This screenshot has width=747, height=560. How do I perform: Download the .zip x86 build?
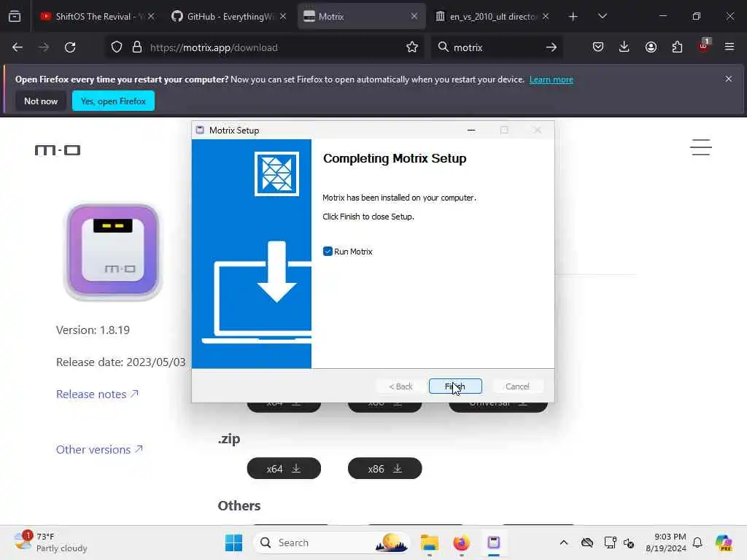point(385,469)
